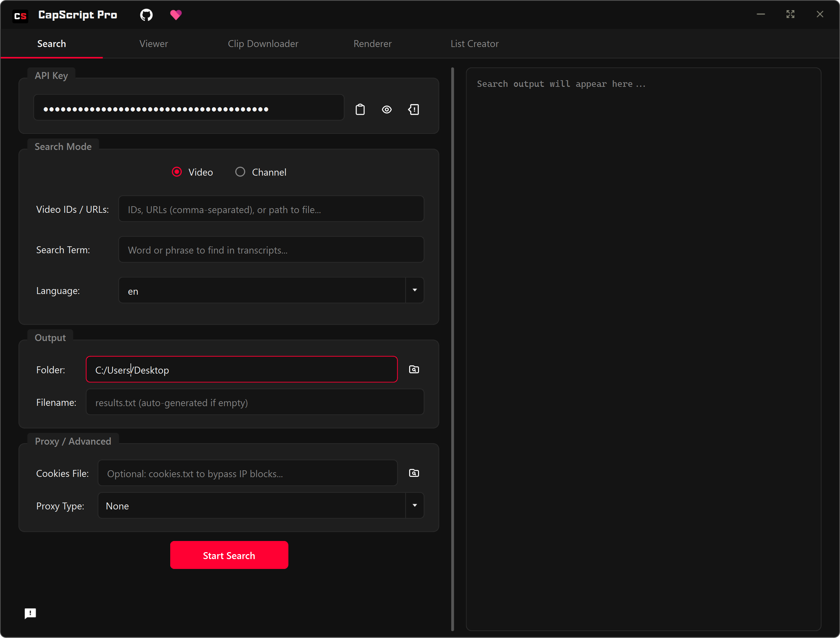840x638 pixels.
Task: Switch to the Viewer tab
Action: [x=153, y=43]
